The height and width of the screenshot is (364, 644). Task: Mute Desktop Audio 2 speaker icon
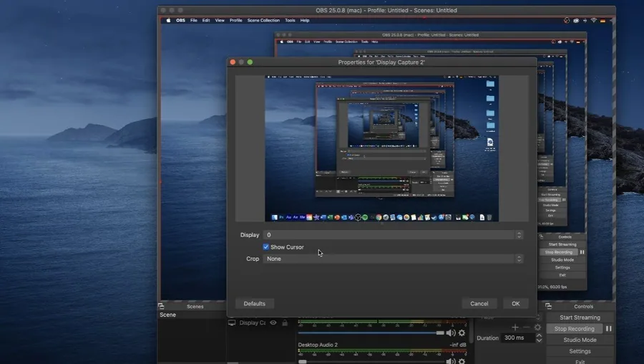451,361
